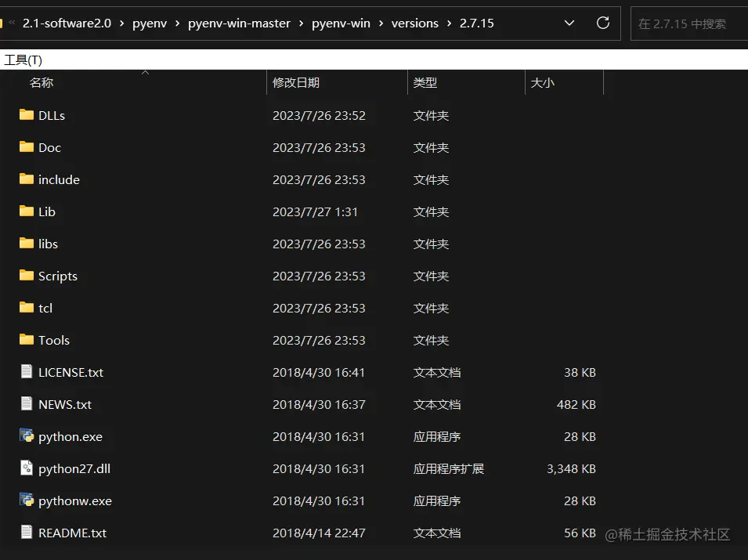This screenshot has height=560, width=748.
Task: Select the python.exe file name
Action: coord(70,437)
